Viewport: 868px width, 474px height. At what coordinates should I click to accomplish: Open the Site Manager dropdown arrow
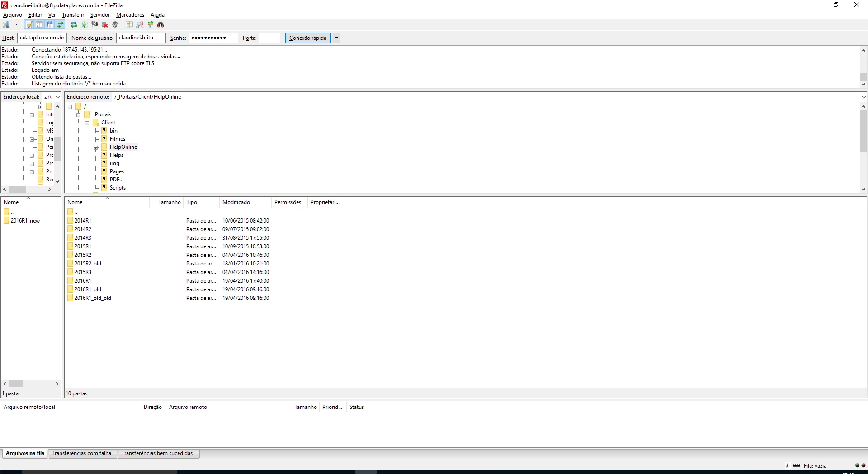pyautogui.click(x=16, y=24)
